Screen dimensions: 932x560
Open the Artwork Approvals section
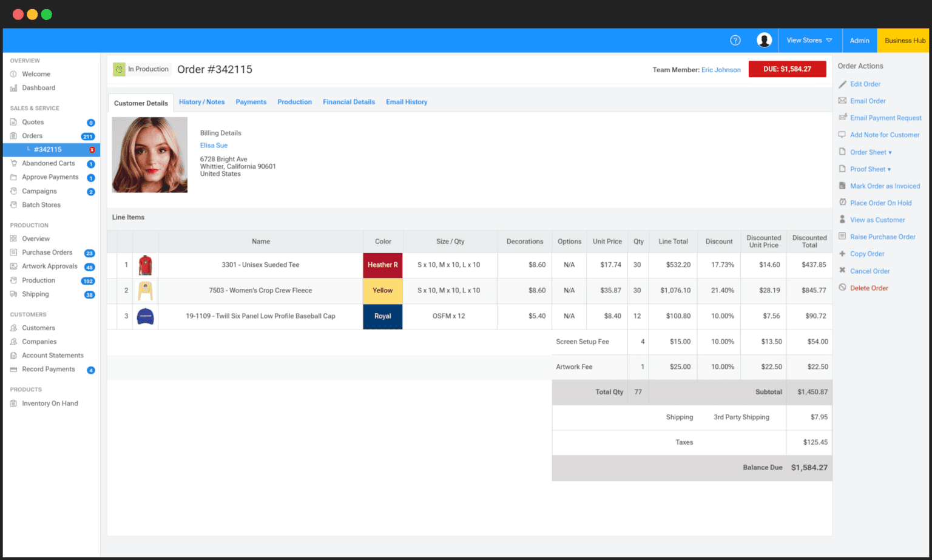[50, 266]
